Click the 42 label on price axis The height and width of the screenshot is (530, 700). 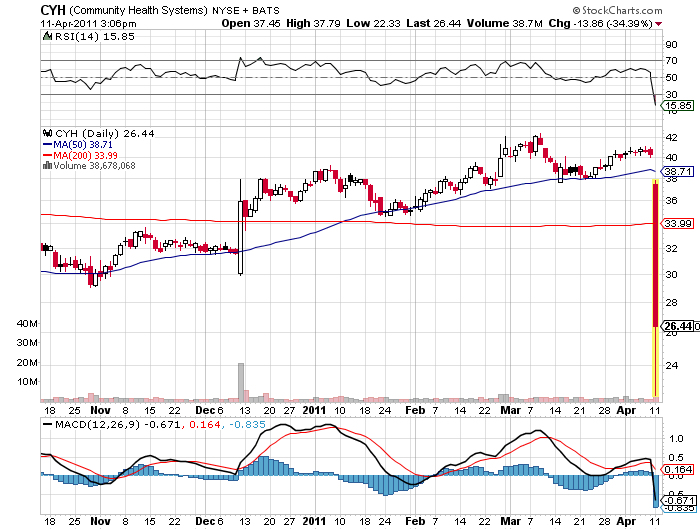[x=671, y=138]
